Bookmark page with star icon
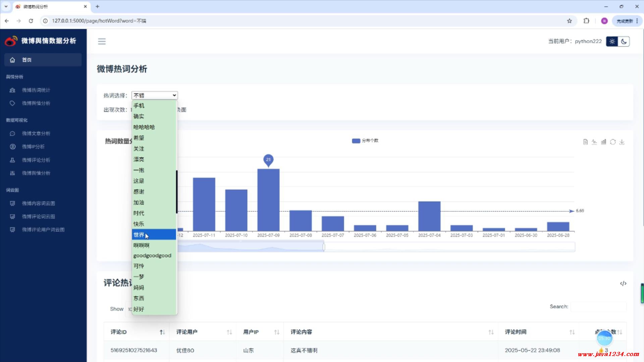Viewport: 644px width, 362px height. 569,21
